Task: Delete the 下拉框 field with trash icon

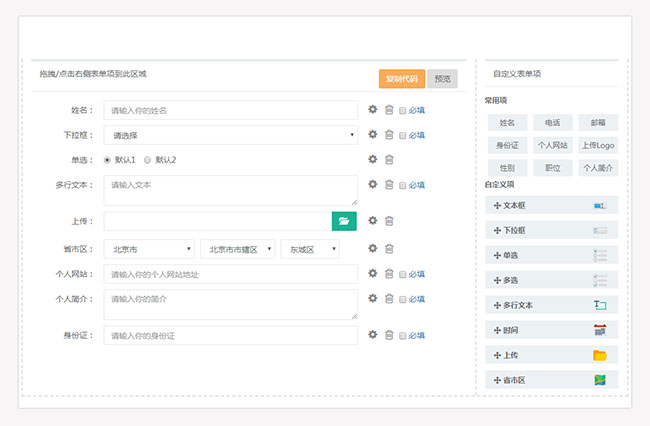Action: tap(389, 135)
